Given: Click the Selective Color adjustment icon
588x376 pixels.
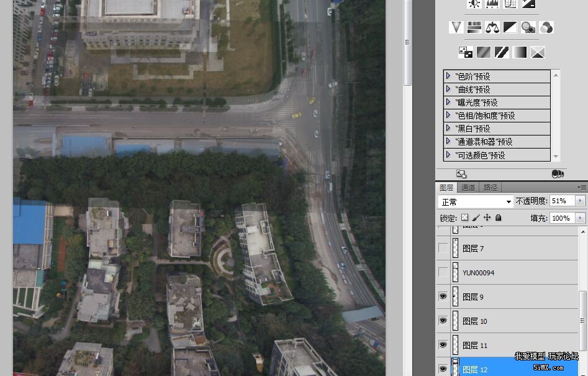Looking at the screenshot, I should click(x=538, y=52).
